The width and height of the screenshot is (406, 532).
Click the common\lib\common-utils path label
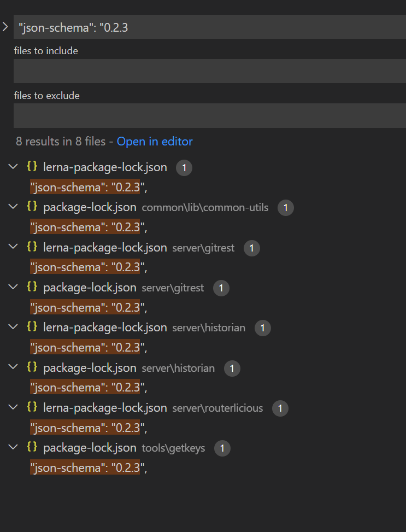pyautogui.click(x=205, y=208)
